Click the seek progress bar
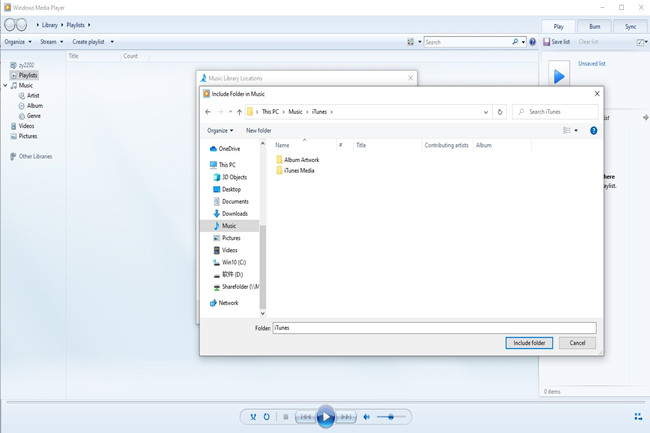The width and height of the screenshot is (650, 433). point(325,402)
